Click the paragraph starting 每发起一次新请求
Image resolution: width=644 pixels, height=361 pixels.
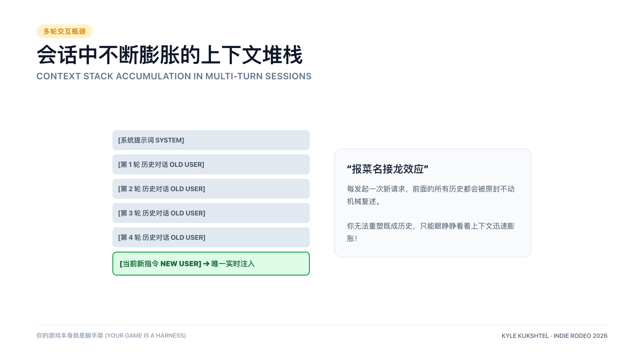[x=431, y=195]
